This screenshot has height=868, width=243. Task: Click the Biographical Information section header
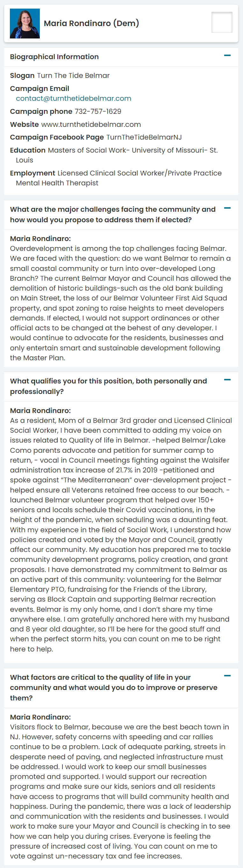tap(54, 57)
